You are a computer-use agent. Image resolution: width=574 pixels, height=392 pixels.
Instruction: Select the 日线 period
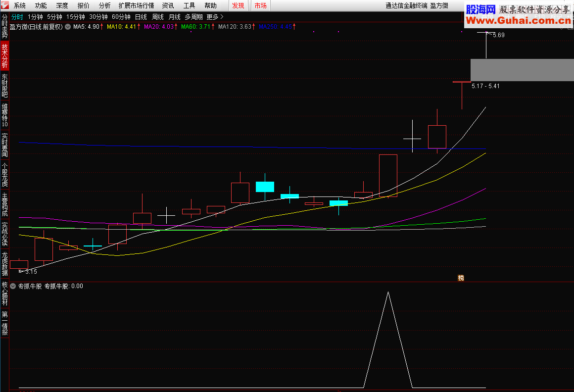pos(141,17)
